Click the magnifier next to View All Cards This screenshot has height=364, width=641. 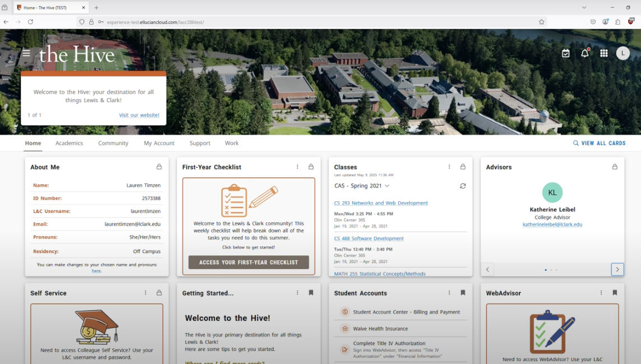[x=575, y=143]
